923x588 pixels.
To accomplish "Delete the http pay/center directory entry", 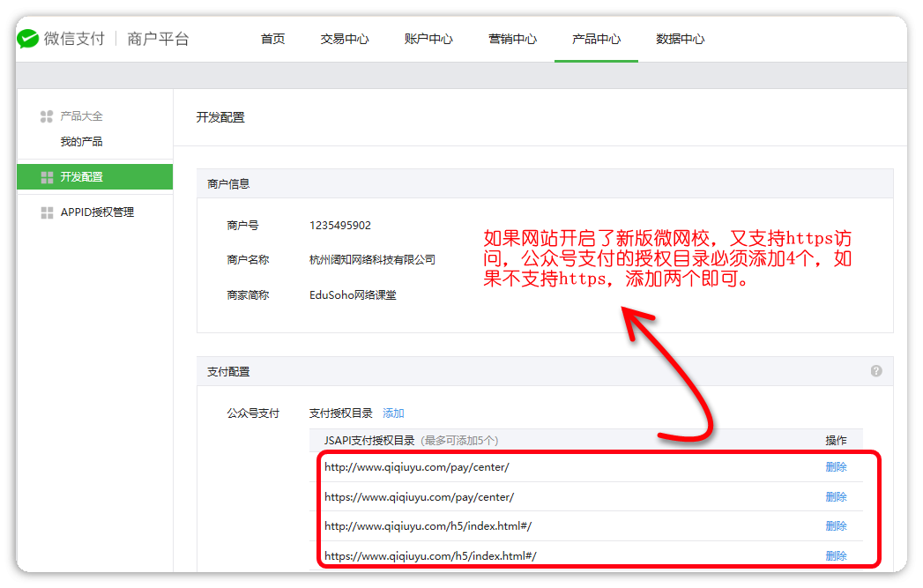I will (x=836, y=467).
